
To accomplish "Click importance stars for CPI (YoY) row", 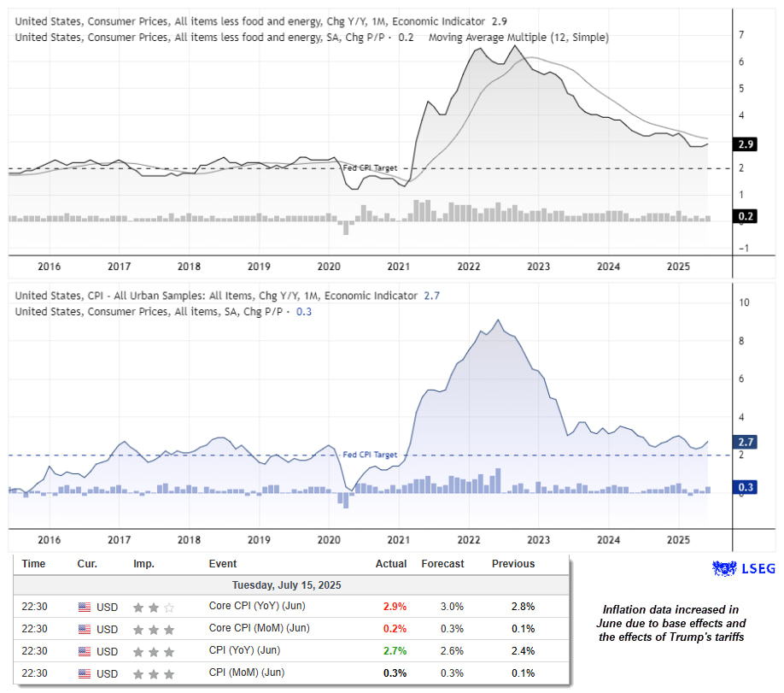I will tap(153, 651).
